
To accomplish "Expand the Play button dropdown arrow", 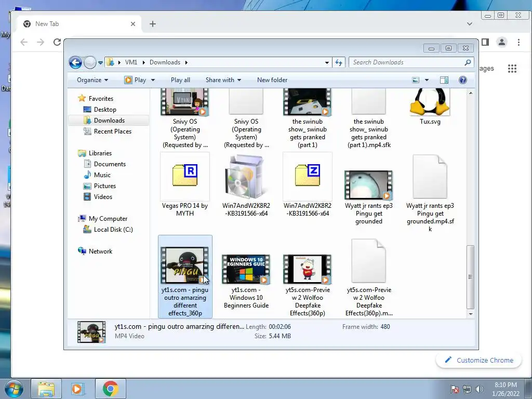I will [x=153, y=80].
